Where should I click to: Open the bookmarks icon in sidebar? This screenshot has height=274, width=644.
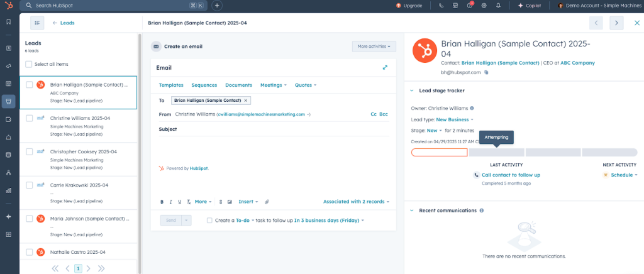[8, 22]
